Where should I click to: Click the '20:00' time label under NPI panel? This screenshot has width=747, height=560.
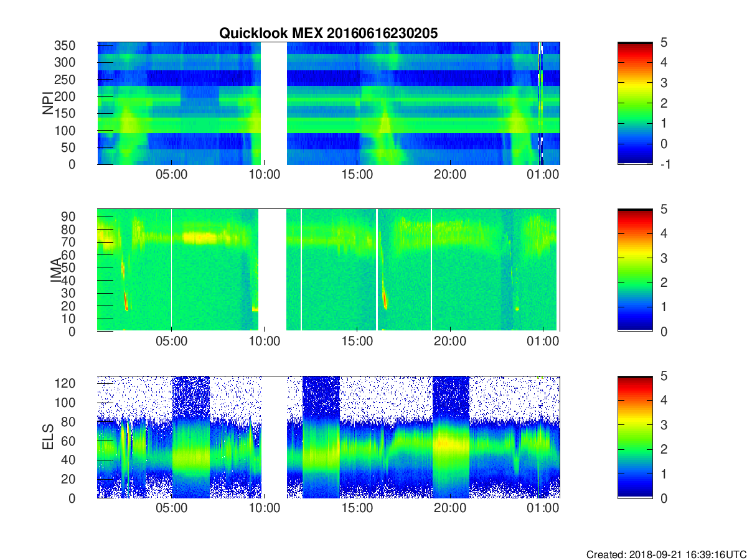point(450,175)
